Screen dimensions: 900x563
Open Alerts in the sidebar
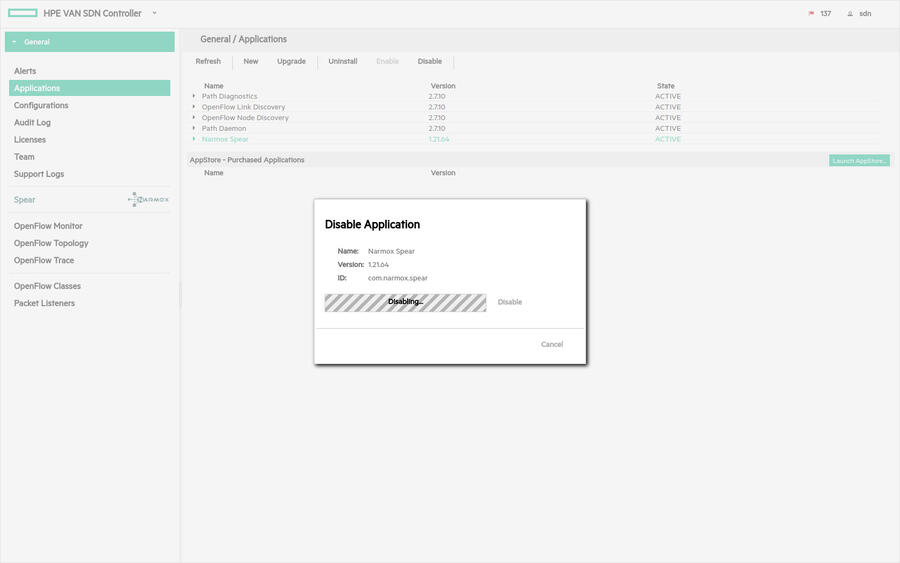pos(25,71)
